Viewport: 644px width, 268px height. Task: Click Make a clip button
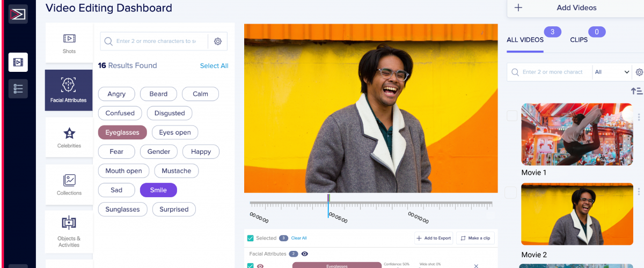click(x=475, y=238)
